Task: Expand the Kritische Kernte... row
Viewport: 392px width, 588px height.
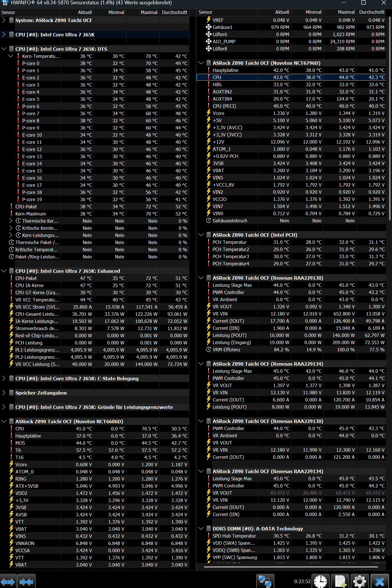Action: click(11, 228)
